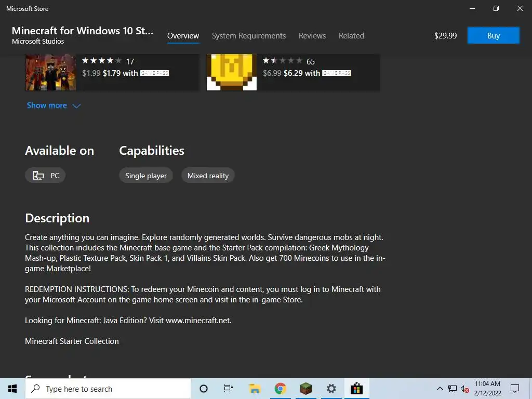This screenshot has width=532, height=399.
Task: Click Microsoft Store taskbar icon
Action: click(356, 389)
